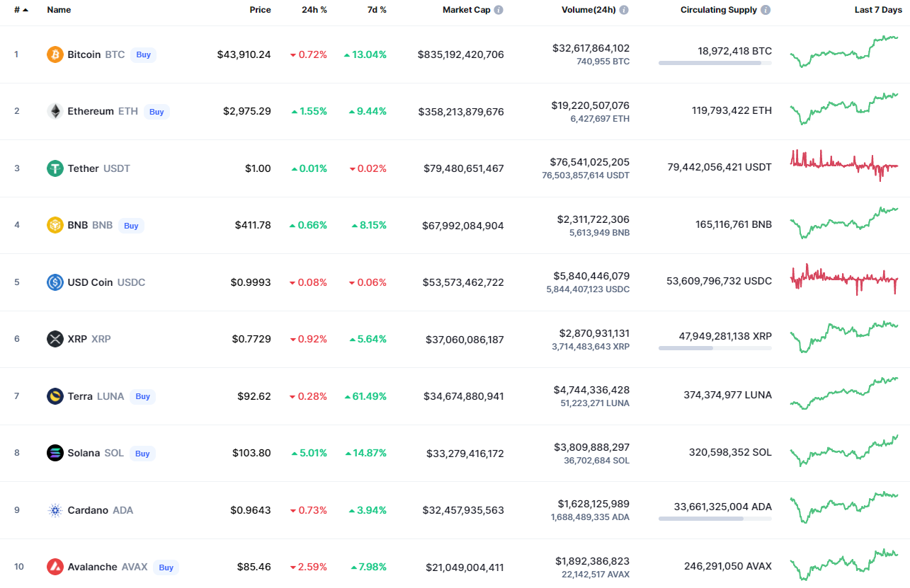Click Cardano's circulating supply progress bar
The width and height of the screenshot is (910, 588).
(x=715, y=519)
